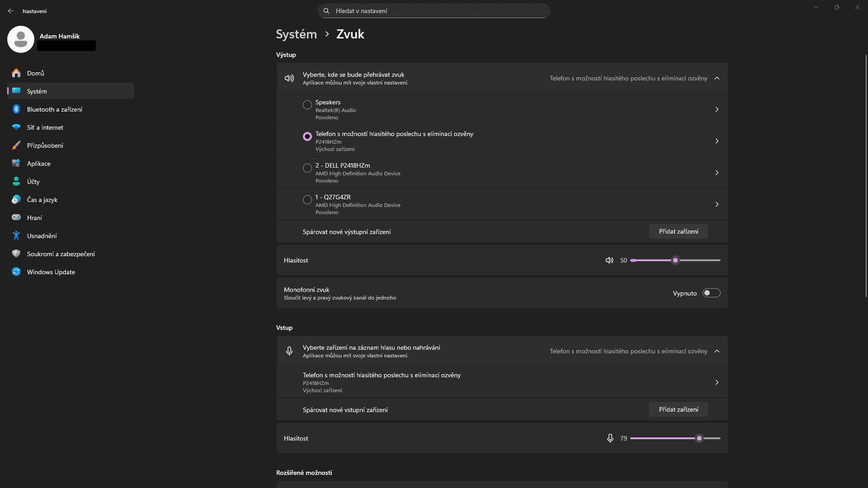Open Bluetooth a zařízení settings
The image size is (868, 488).
[x=54, y=109]
